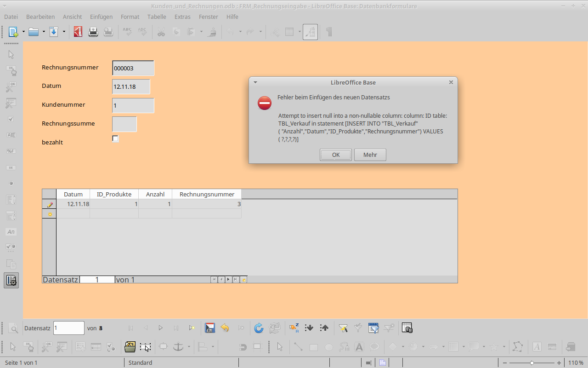Toggle the bezahlt checkbox
Viewport: 588px width, 368px height.
[x=115, y=138]
